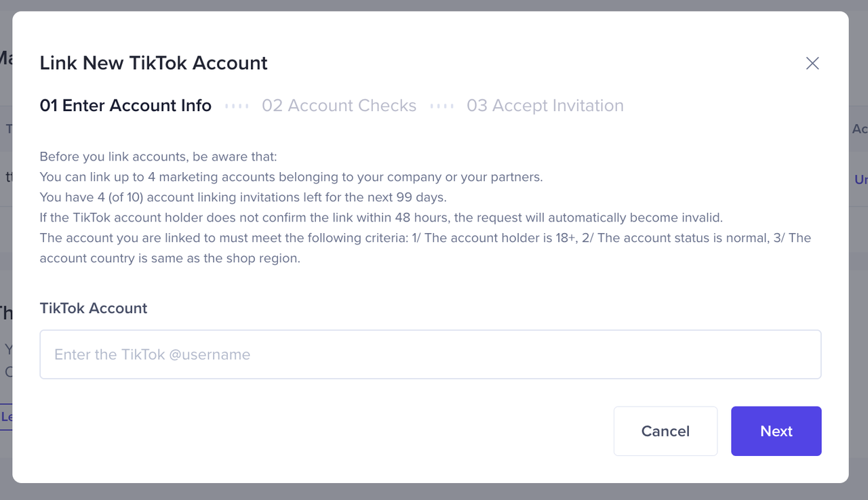
Task: Click the Link New TikTok Account title
Action: point(153,63)
